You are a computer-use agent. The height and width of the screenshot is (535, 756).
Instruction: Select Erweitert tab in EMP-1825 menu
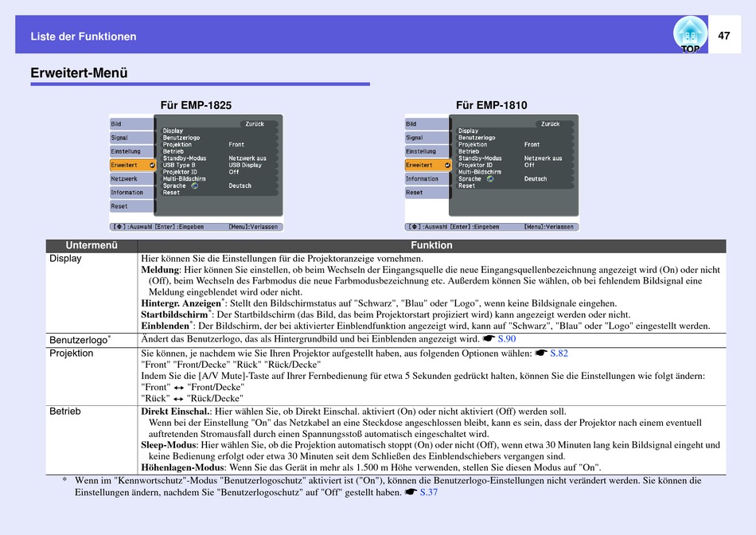click(x=133, y=165)
